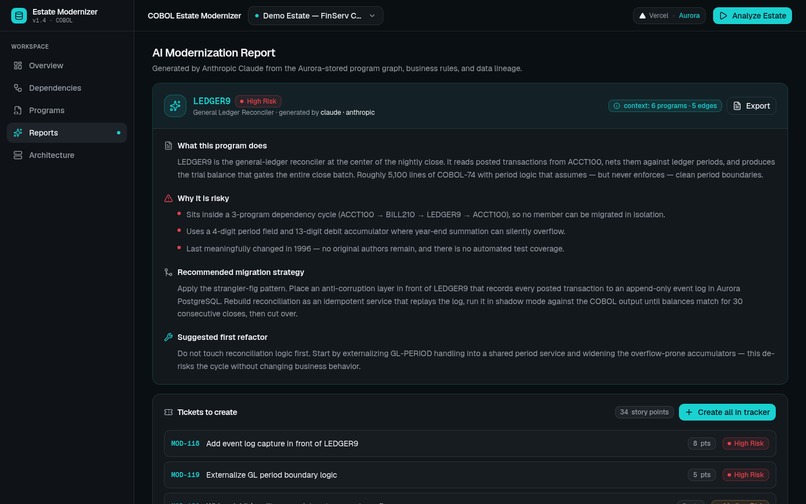Start analysis with Analyze Estate button

pyautogui.click(x=752, y=16)
